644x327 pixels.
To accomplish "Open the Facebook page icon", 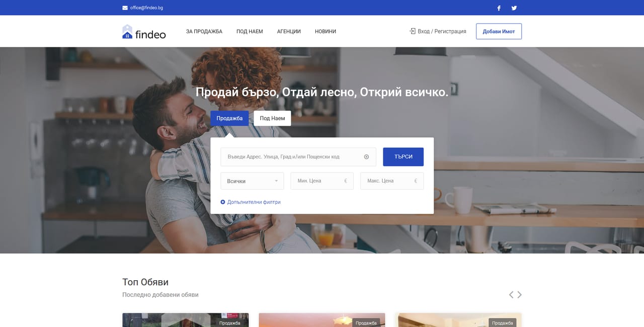I will [499, 8].
